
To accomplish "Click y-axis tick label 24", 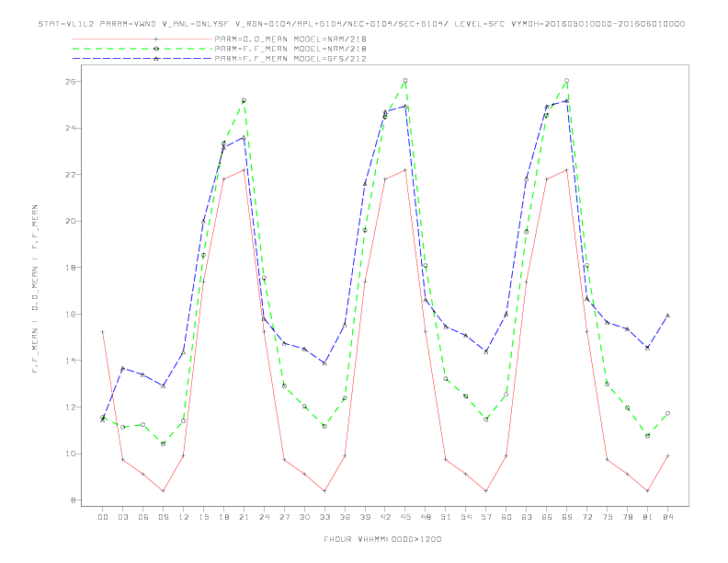I will click(71, 128).
